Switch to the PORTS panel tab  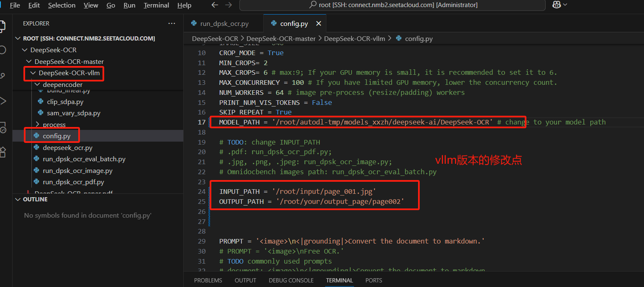(x=374, y=280)
